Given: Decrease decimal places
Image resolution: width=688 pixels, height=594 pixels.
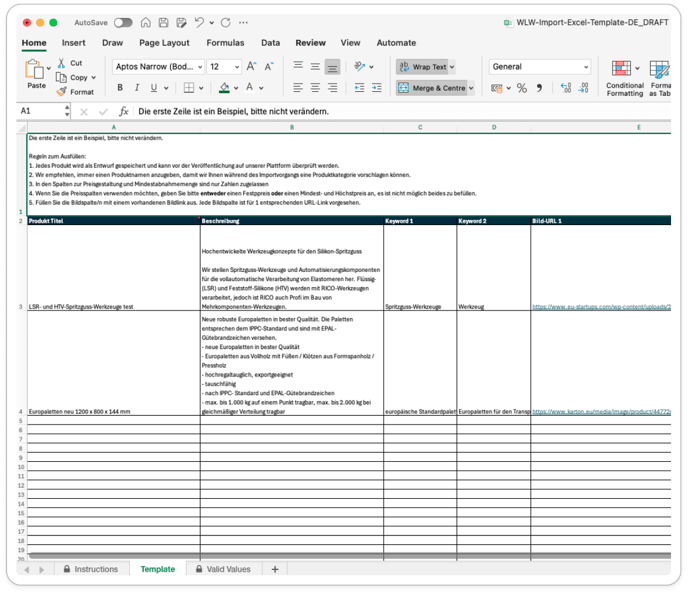Looking at the screenshot, I should (583, 88).
